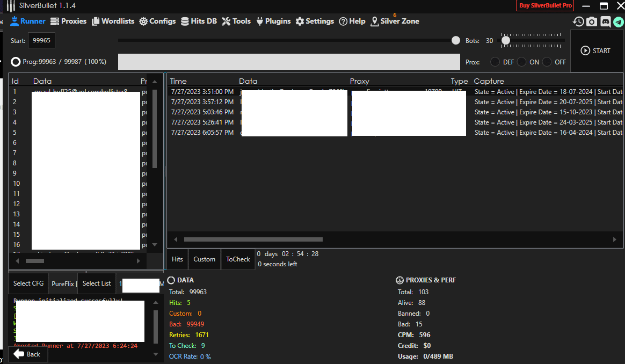This screenshot has height=364, width=625.
Task: Switch to the Custom results tab
Action: click(x=204, y=259)
